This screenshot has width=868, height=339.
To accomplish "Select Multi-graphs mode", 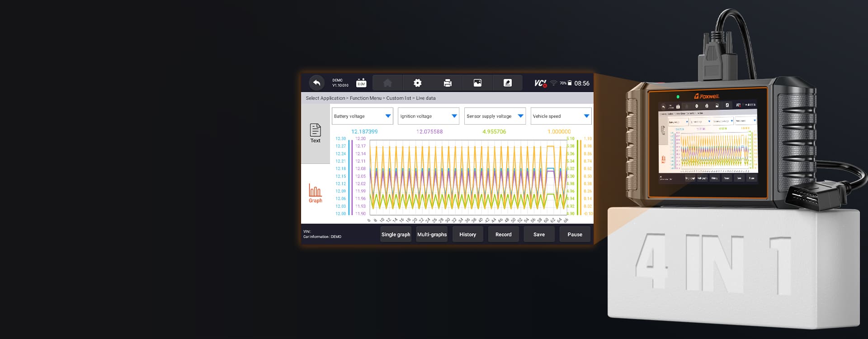I will pyautogui.click(x=432, y=235).
